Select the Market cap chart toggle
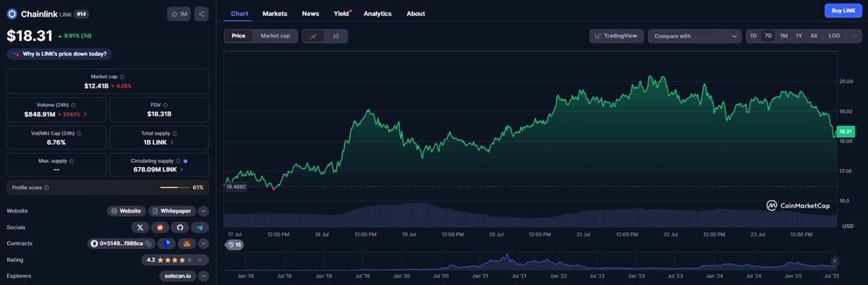Image resolution: width=868 pixels, height=285 pixels. [x=275, y=35]
